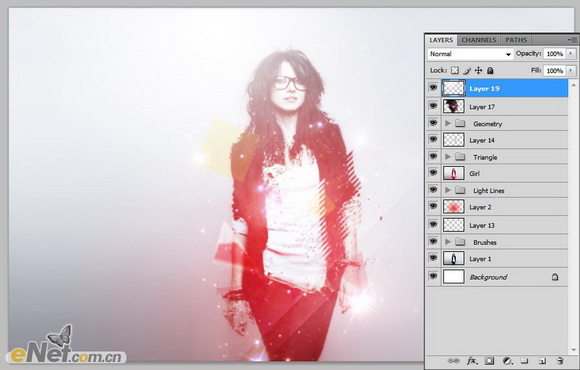Select the Layer 14 name

(x=482, y=140)
